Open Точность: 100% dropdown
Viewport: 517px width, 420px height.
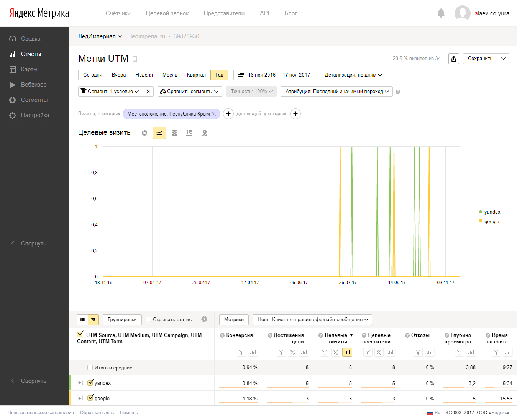click(x=251, y=92)
